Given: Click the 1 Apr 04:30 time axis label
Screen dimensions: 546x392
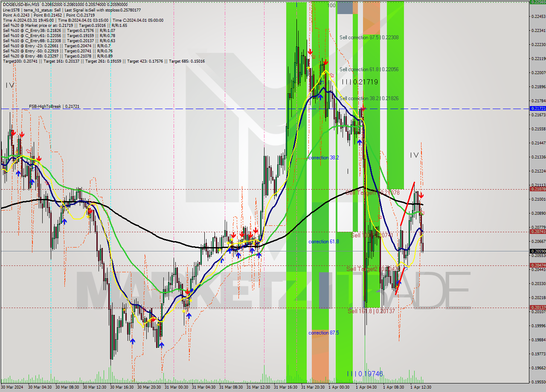Looking at the screenshot, I should point(366,387).
